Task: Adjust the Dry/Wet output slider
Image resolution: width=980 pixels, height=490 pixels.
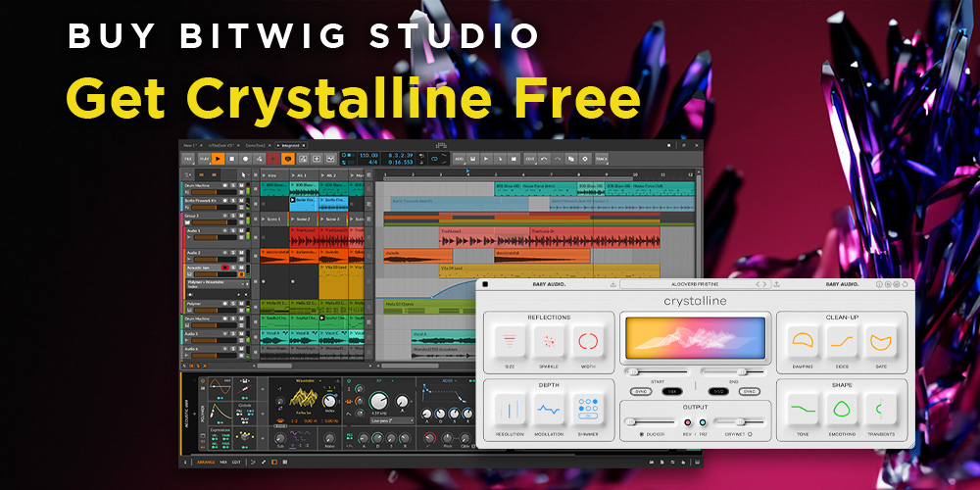Action: (x=740, y=422)
